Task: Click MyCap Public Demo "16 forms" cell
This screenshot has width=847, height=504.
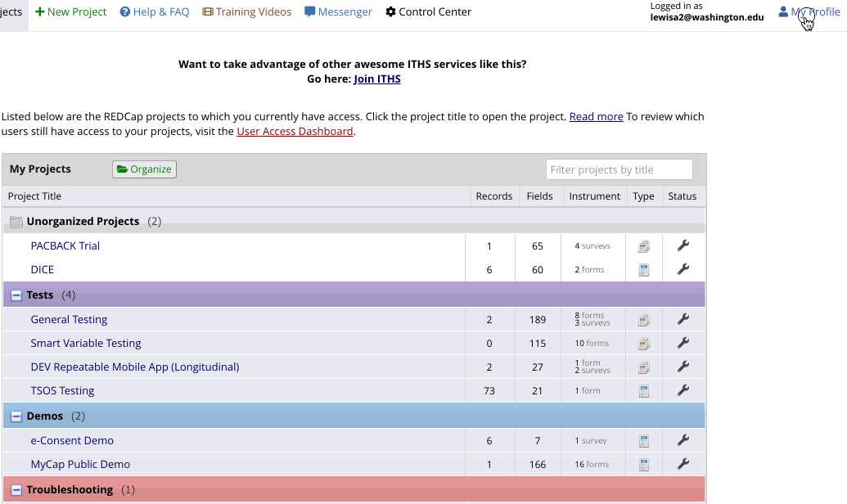Action: [592, 464]
